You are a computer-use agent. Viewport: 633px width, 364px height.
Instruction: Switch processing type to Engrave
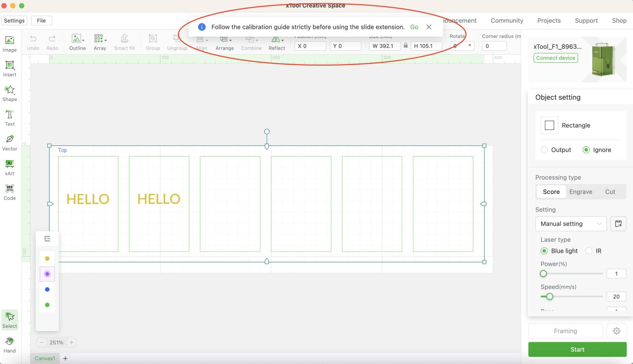(x=581, y=191)
